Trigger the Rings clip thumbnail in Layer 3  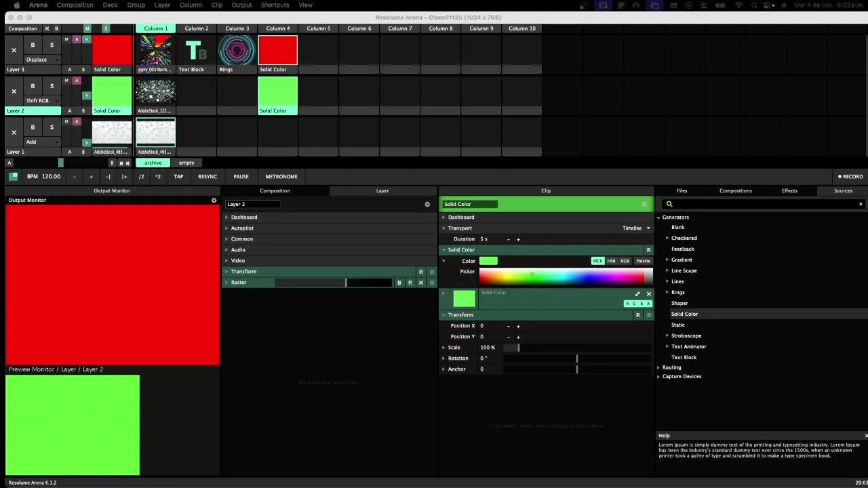click(x=237, y=50)
